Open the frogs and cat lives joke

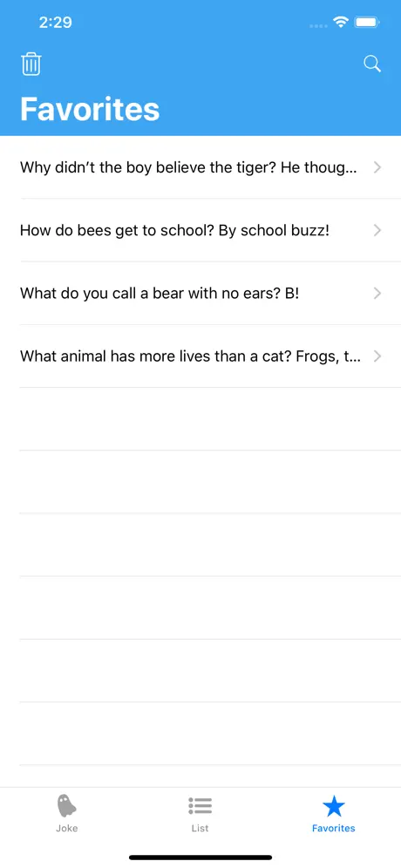(x=200, y=356)
